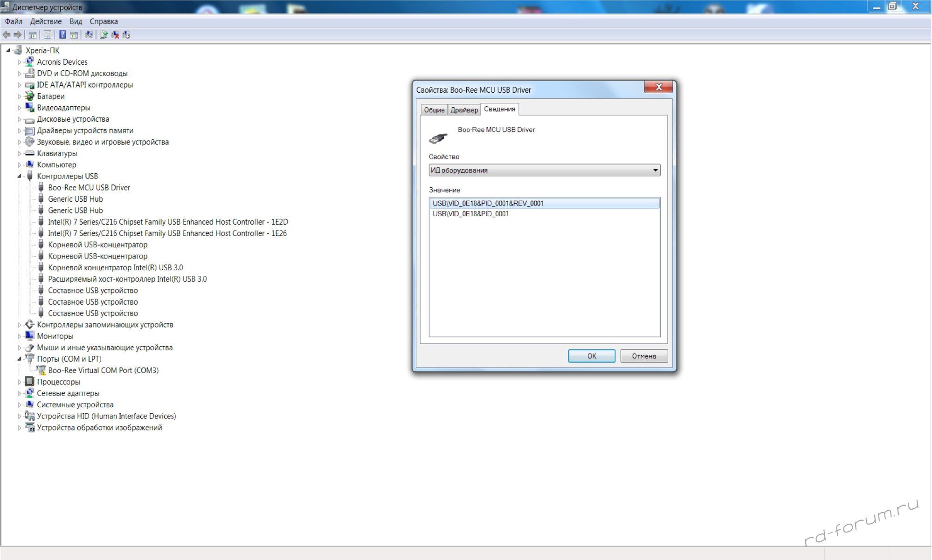Collapse the Контроллеры USB tree node
This screenshot has width=932, height=560.
20,176
